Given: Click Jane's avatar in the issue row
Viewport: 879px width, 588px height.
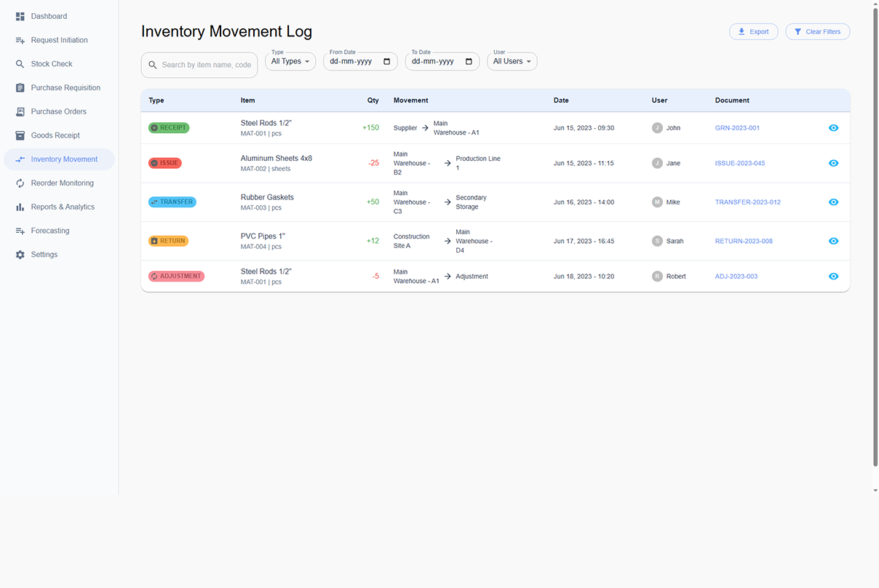Looking at the screenshot, I should [x=657, y=163].
